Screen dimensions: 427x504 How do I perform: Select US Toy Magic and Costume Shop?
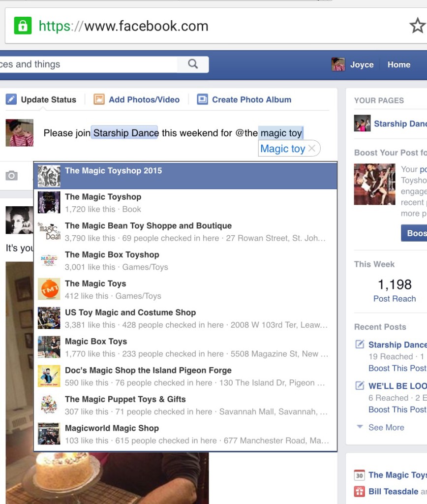[185, 318]
